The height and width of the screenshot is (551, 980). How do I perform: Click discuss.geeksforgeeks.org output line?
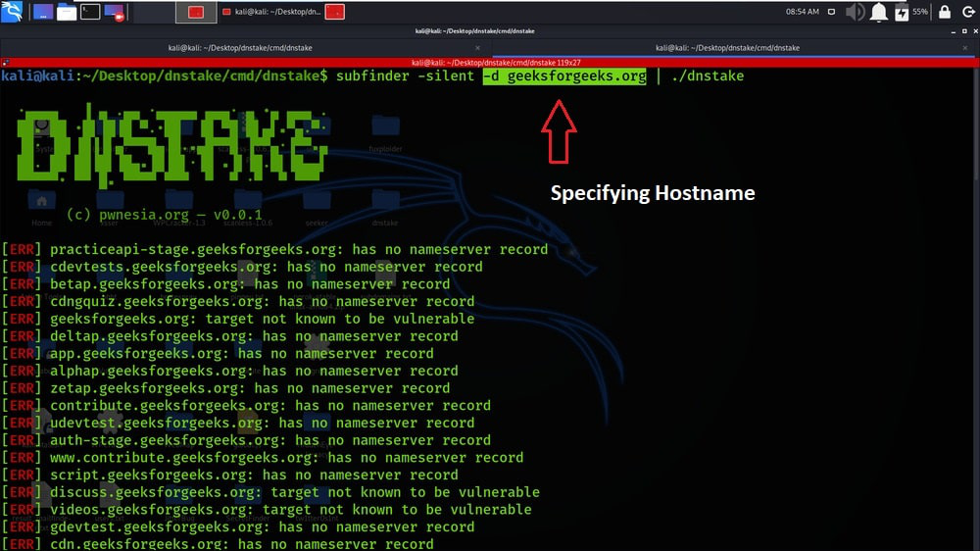(x=270, y=493)
